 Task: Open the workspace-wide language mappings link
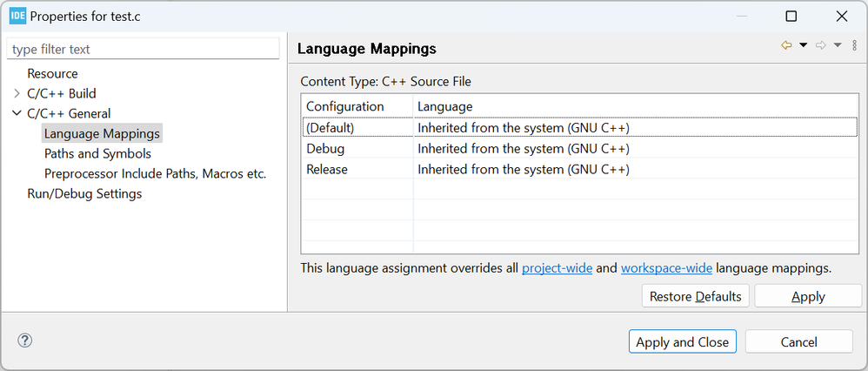tap(662, 268)
